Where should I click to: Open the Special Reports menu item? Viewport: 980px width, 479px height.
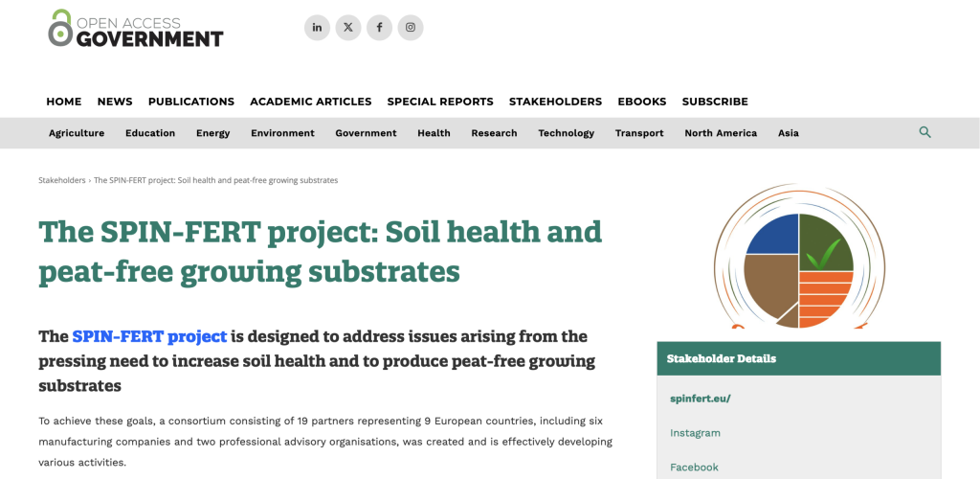click(440, 102)
